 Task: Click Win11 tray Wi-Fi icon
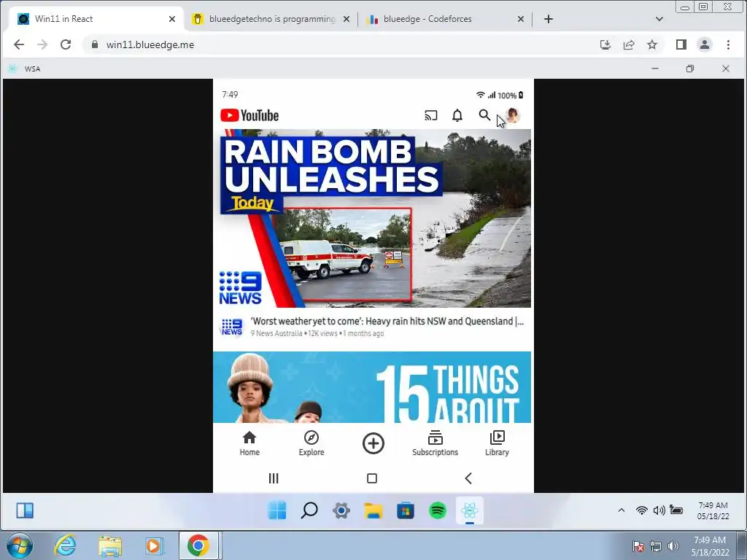(x=642, y=510)
